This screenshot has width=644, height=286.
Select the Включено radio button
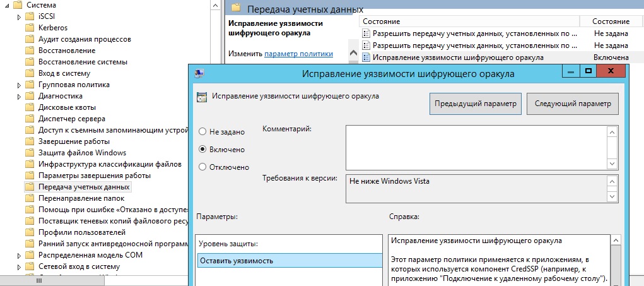pos(202,150)
